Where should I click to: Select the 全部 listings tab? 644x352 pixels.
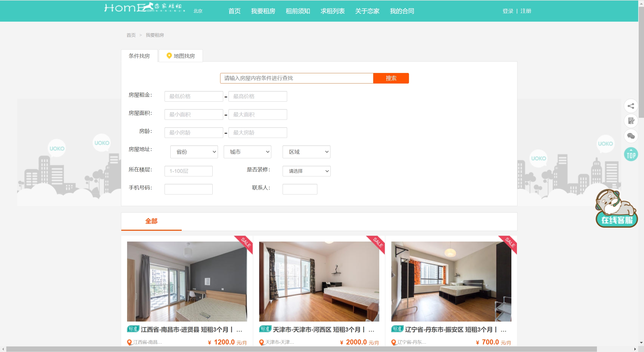(151, 221)
